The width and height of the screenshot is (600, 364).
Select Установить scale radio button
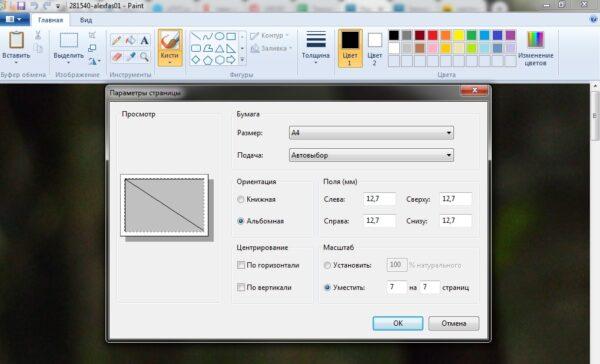[x=327, y=265]
